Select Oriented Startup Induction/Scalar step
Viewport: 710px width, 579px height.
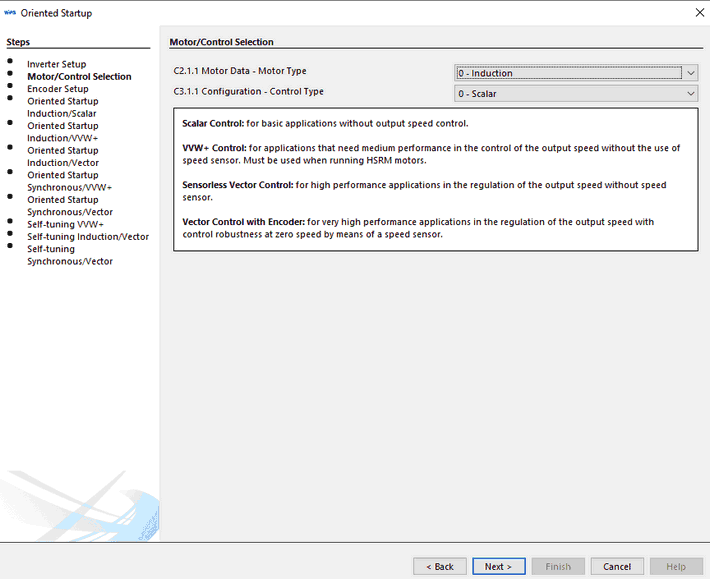62,107
